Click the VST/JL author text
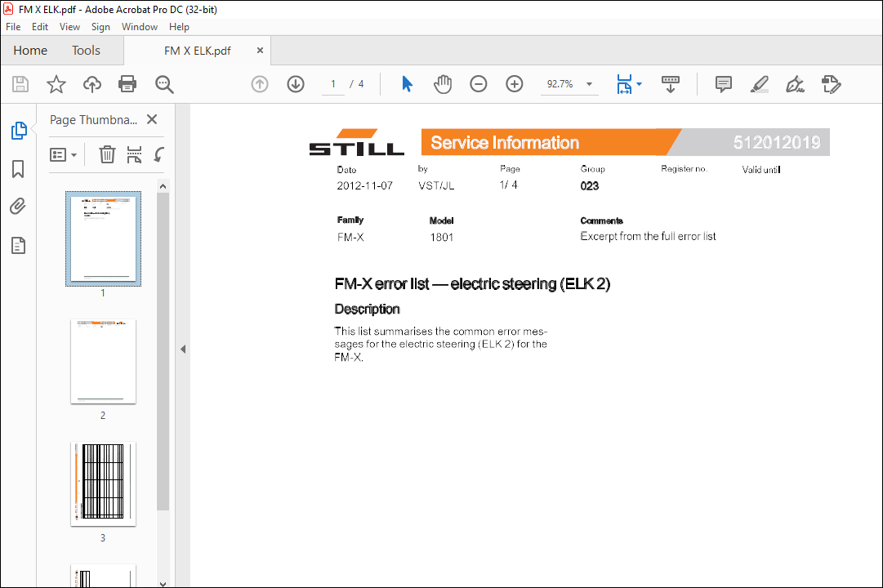 coord(436,185)
